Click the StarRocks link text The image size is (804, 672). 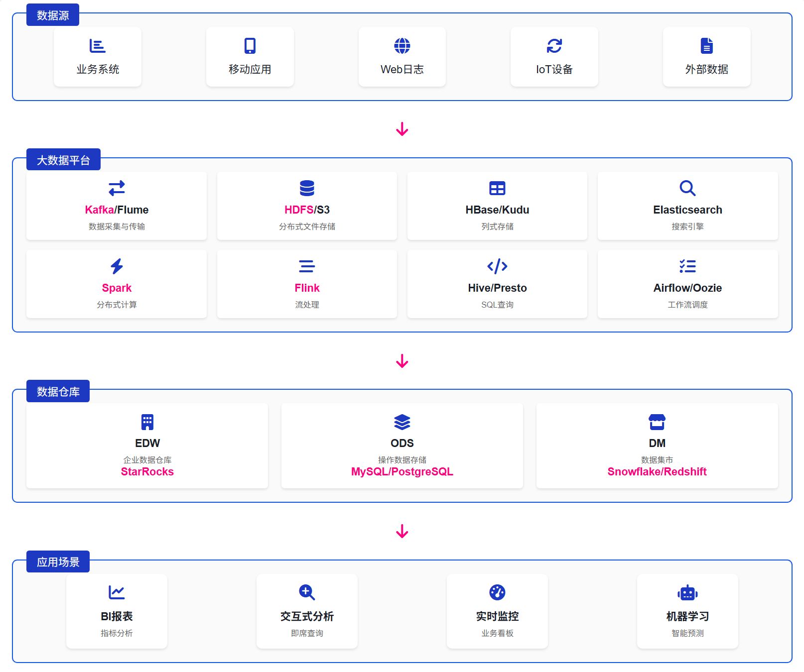coord(147,472)
